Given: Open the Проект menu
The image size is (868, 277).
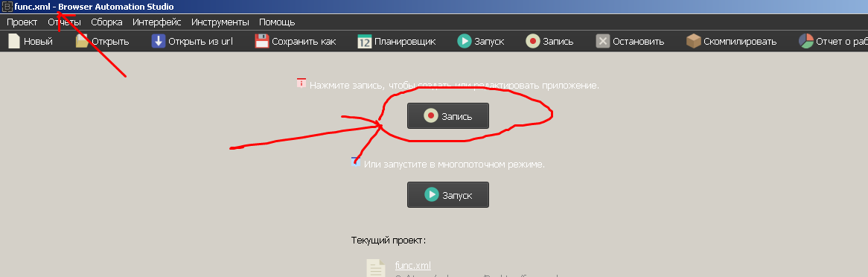Looking at the screenshot, I should [22, 22].
